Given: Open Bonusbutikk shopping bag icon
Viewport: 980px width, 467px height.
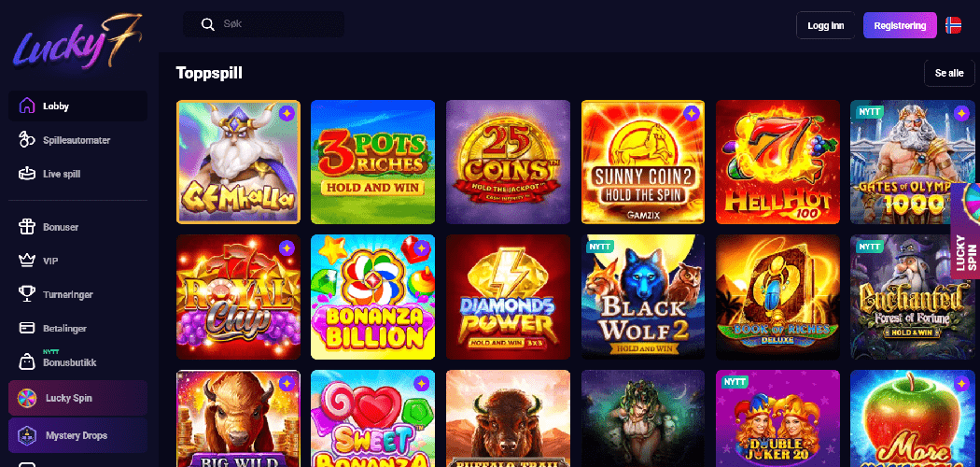Looking at the screenshot, I should [x=26, y=362].
